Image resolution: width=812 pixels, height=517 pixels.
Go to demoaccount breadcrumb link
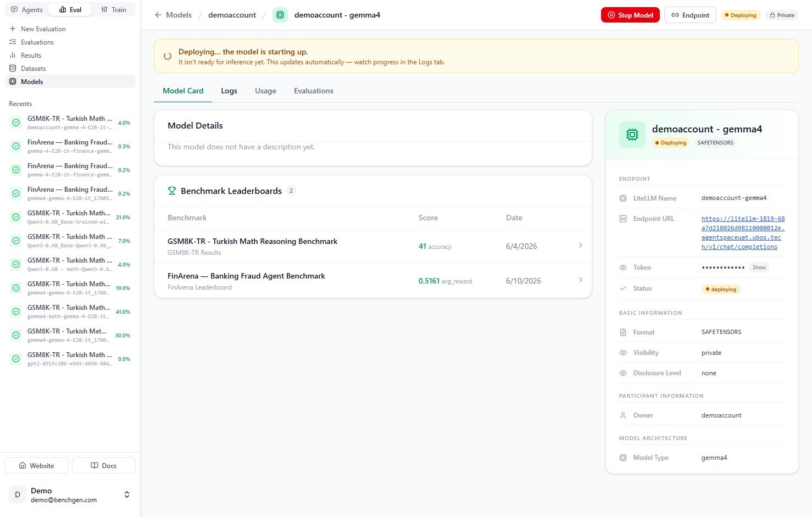(x=232, y=15)
